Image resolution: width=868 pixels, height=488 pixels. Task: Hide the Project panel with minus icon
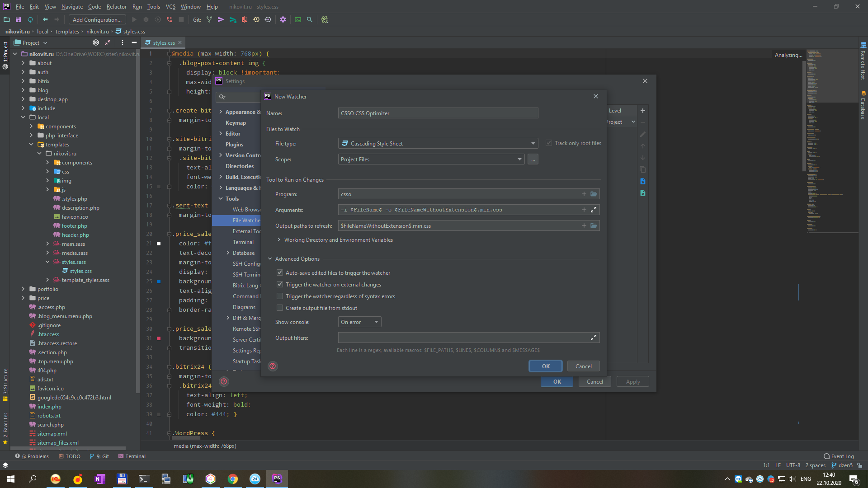coord(134,42)
